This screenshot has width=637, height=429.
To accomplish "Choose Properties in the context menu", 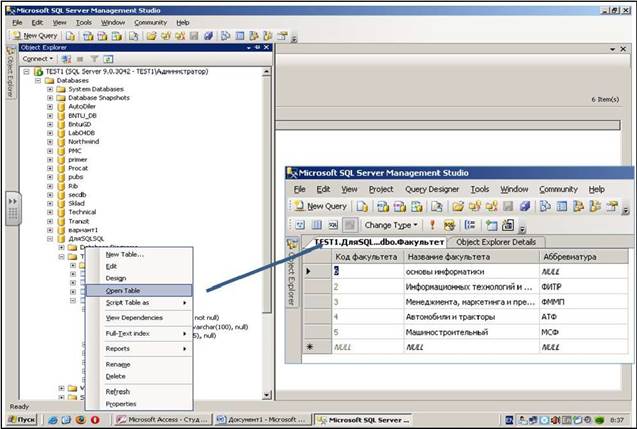I will point(139,404).
